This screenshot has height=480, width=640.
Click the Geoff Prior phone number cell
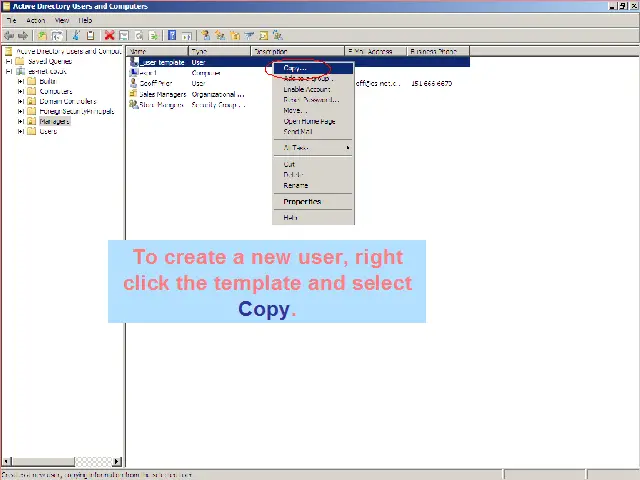pyautogui.click(x=431, y=83)
